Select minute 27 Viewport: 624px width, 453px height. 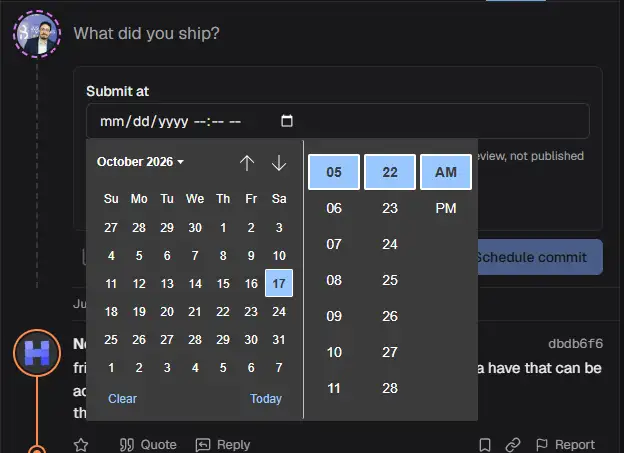(x=390, y=352)
